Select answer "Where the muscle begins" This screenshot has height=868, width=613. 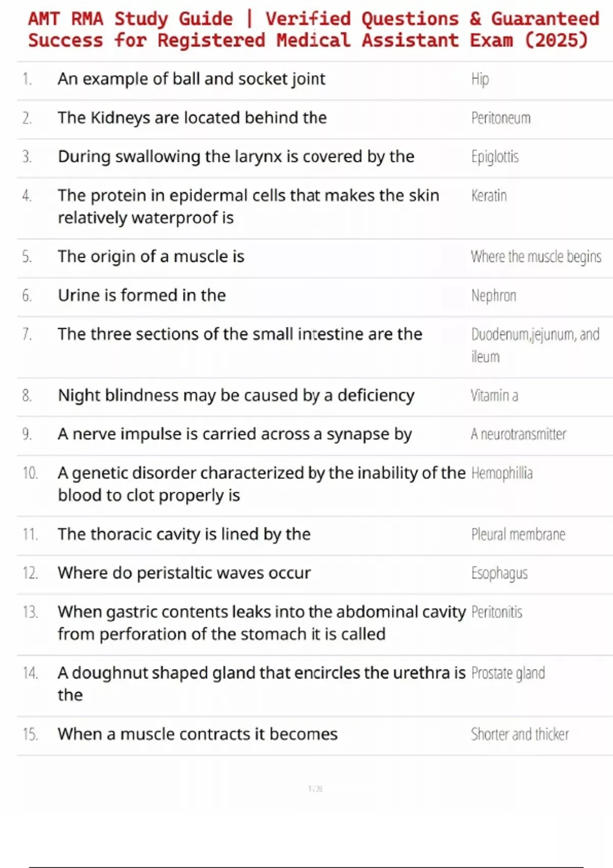pos(536,256)
